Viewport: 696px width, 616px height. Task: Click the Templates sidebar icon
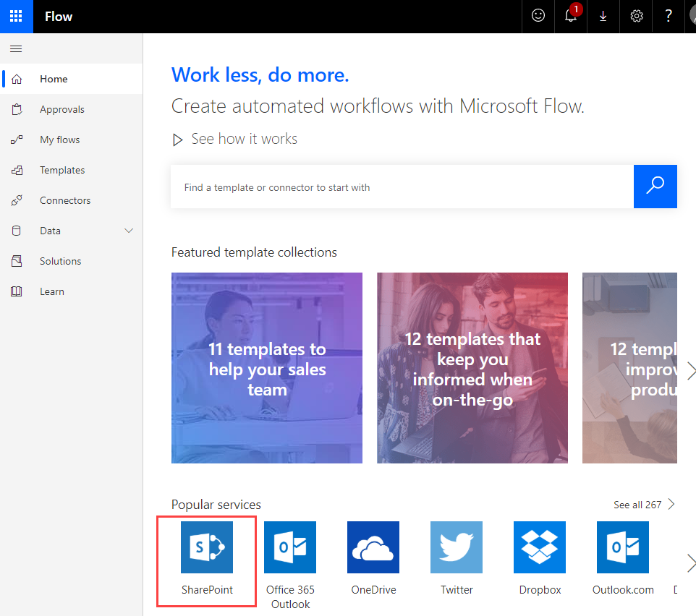click(x=17, y=170)
